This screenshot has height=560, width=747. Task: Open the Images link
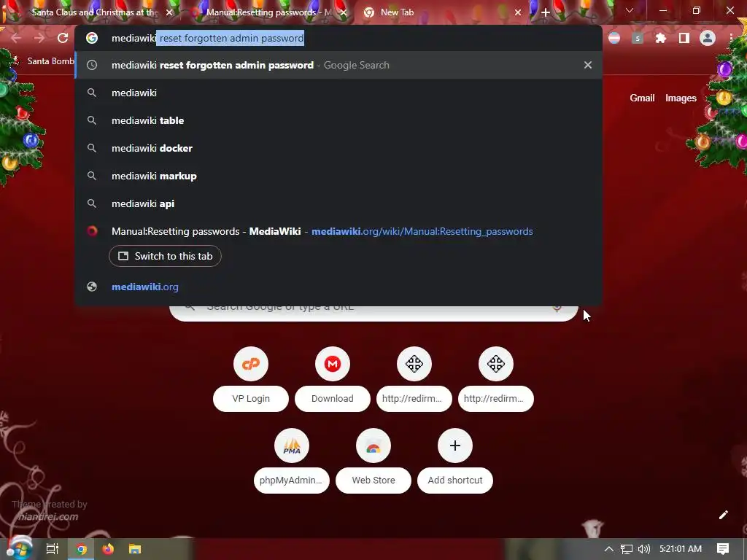click(681, 98)
